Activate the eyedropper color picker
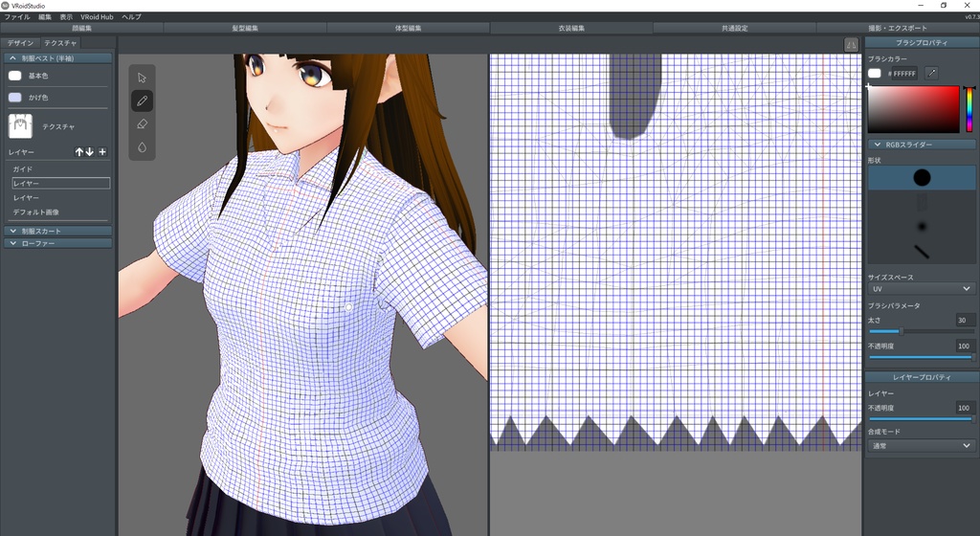Viewport: 980px width, 536px height. click(931, 73)
